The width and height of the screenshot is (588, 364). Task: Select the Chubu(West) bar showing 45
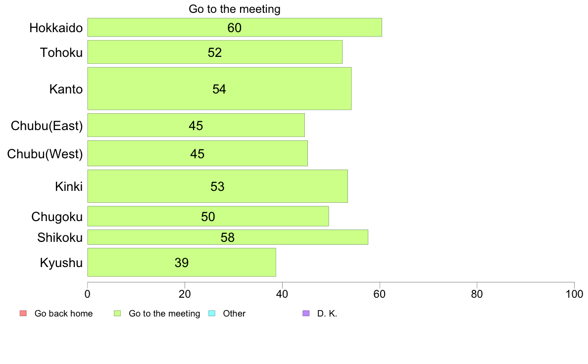[197, 153]
